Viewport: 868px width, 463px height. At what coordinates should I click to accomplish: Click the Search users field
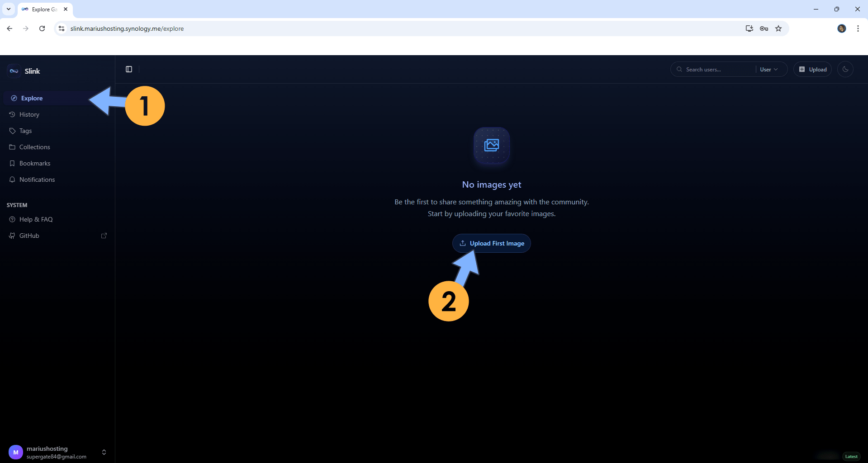point(712,69)
